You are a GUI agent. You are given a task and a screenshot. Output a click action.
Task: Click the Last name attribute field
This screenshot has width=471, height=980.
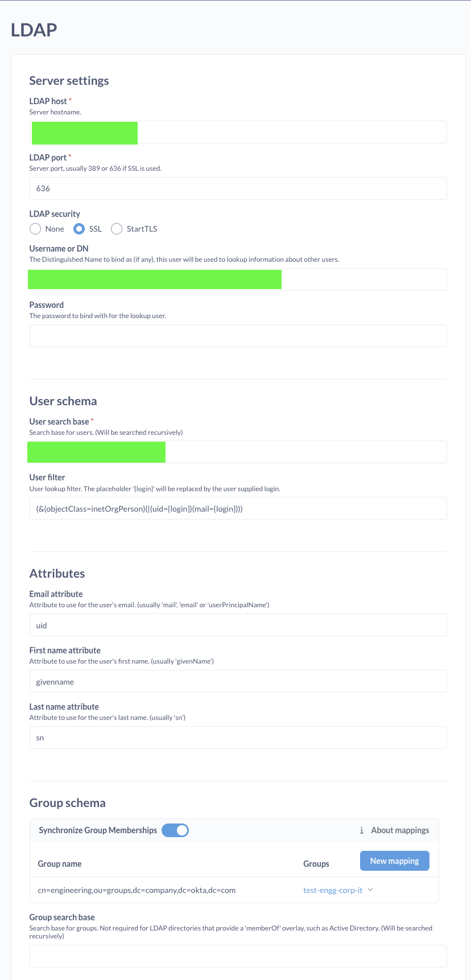[x=238, y=738]
